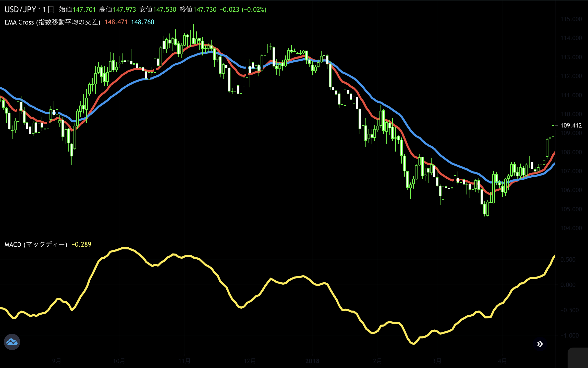
Task: Click the 104.000 price axis label
Action: click(x=571, y=228)
